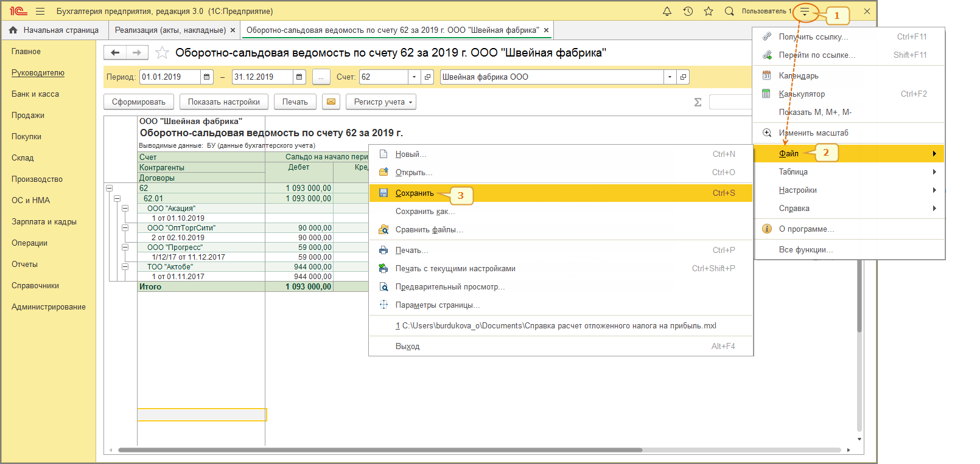Open organization dropdown arrow
This screenshot has width=980, height=464.
coord(670,77)
